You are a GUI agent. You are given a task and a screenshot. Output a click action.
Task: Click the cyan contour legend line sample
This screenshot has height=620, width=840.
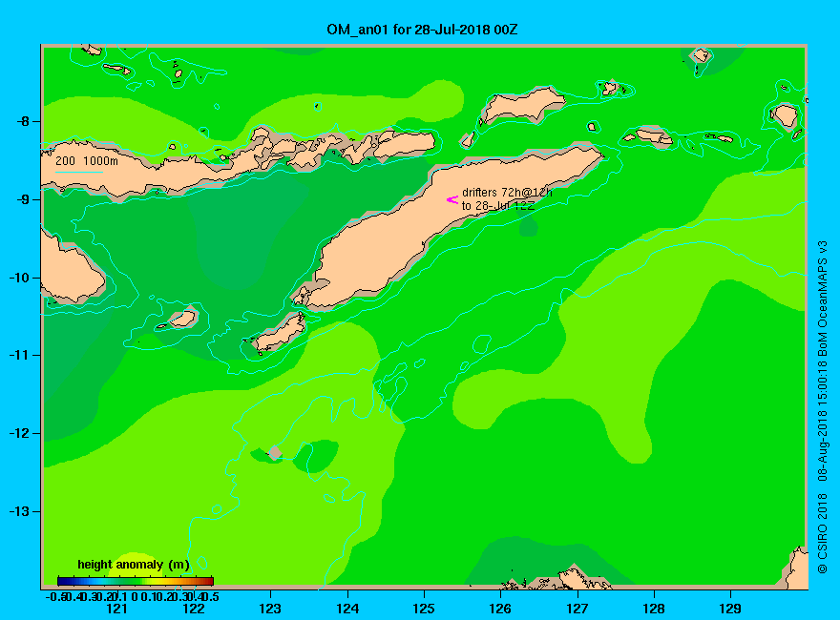click(78, 172)
